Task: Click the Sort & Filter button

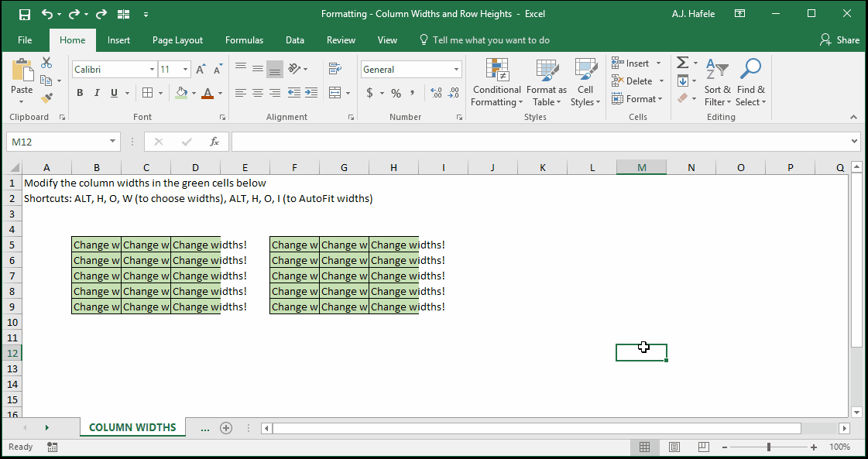Action: [x=718, y=82]
